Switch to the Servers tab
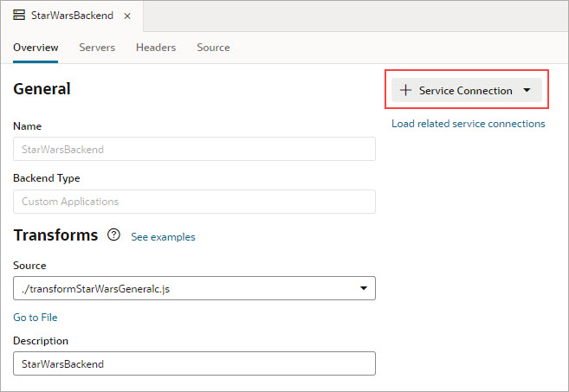This screenshot has height=392, width=569. (x=97, y=48)
